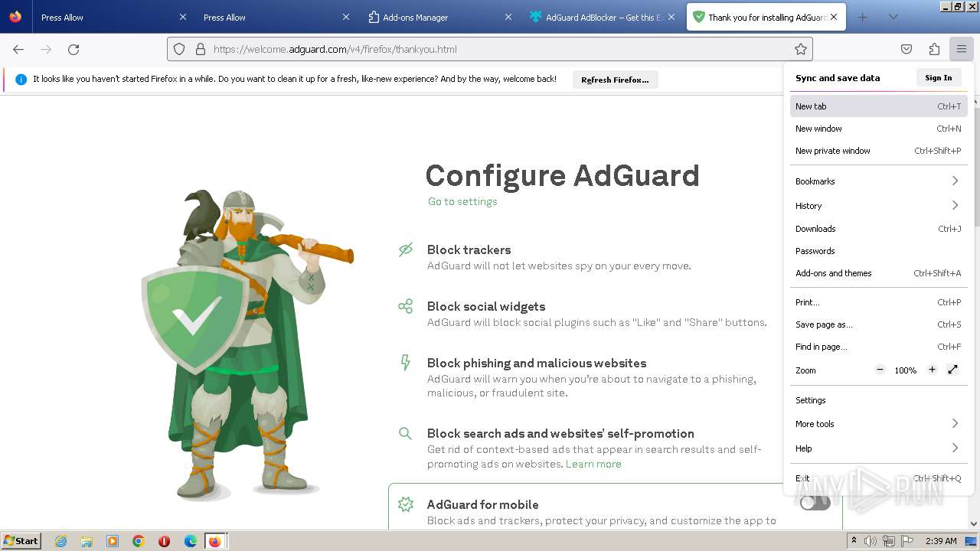Image resolution: width=980 pixels, height=551 pixels.
Task: Open the Save to Pocket icon
Action: click(906, 49)
